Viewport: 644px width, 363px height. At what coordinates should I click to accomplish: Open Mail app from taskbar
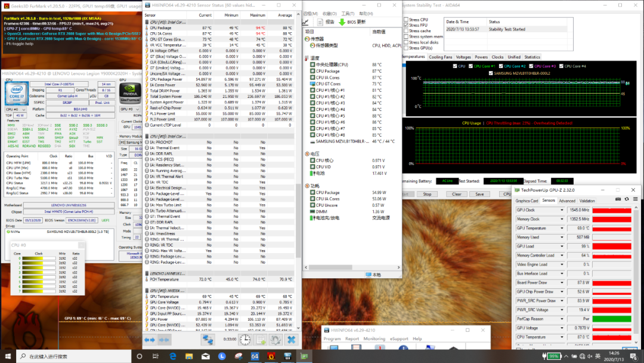[205, 356]
